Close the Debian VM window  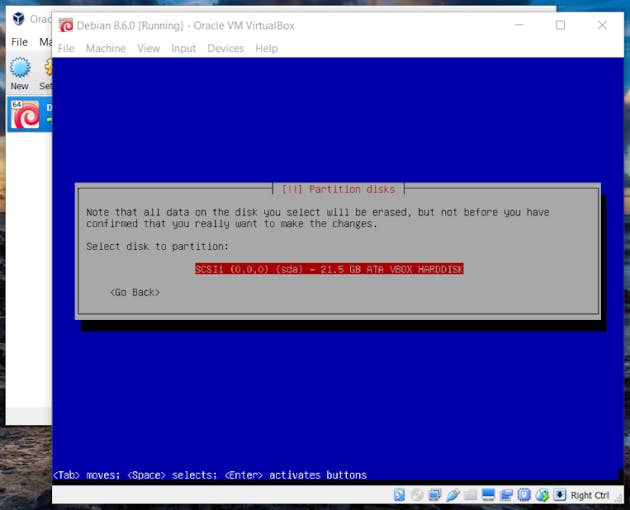tap(602, 25)
